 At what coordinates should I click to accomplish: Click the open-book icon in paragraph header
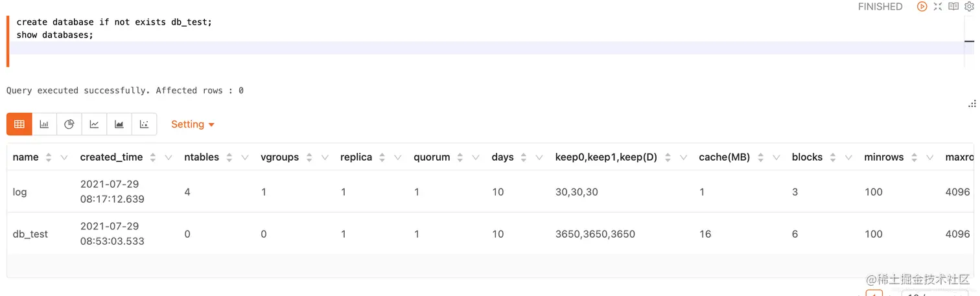click(x=953, y=6)
